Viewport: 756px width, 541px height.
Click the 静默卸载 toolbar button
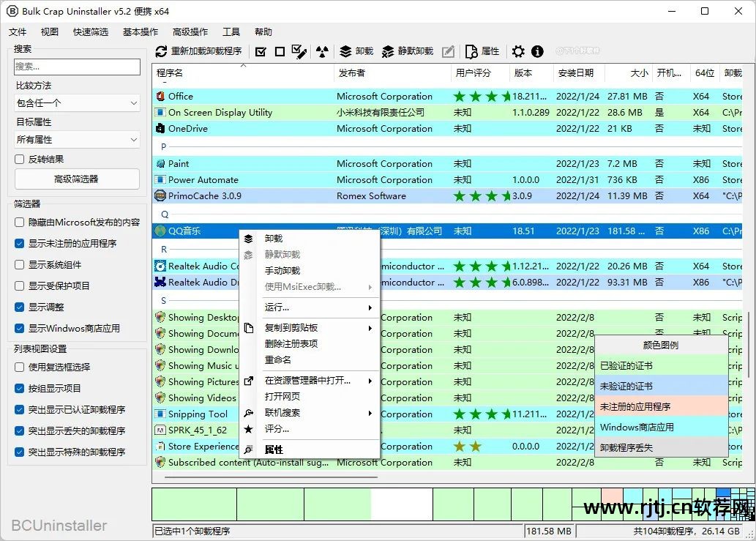coord(408,51)
